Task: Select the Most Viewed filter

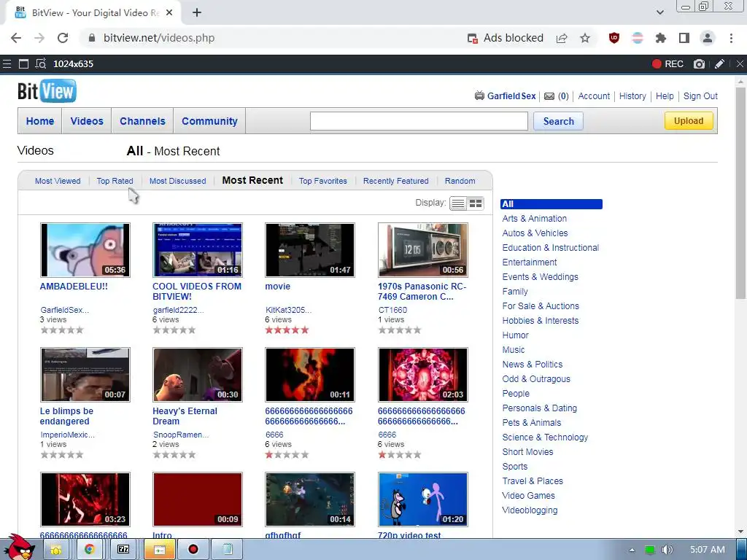Action: (x=58, y=181)
